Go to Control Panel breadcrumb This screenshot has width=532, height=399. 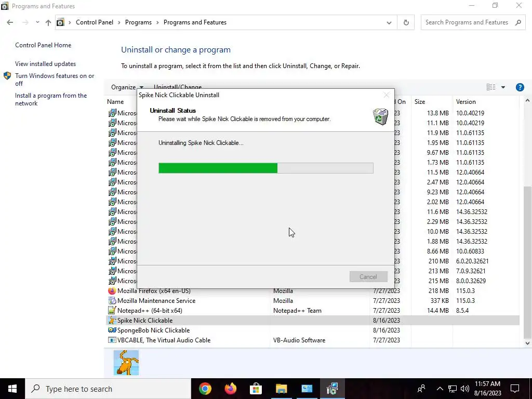point(95,22)
